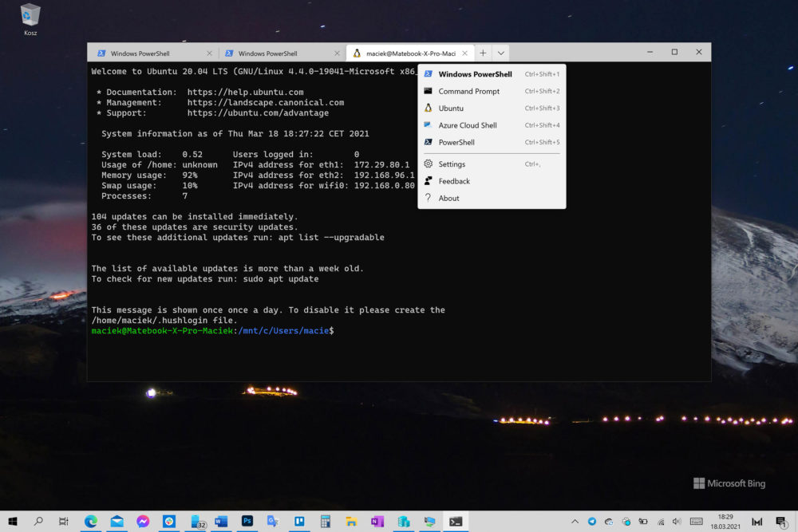Viewport: 798px width, 532px height.
Task: Open Microsoft Word from the taskbar
Action: (x=221, y=522)
